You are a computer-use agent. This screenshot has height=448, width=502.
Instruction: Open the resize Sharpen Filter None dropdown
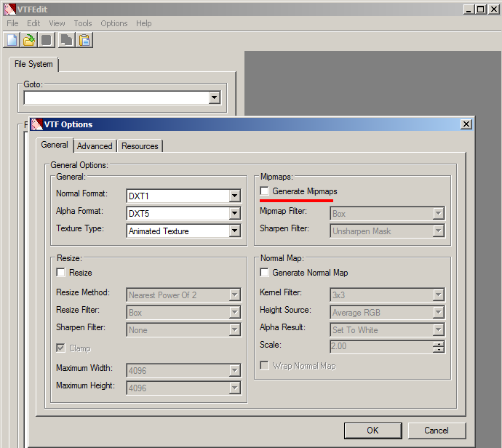point(235,329)
